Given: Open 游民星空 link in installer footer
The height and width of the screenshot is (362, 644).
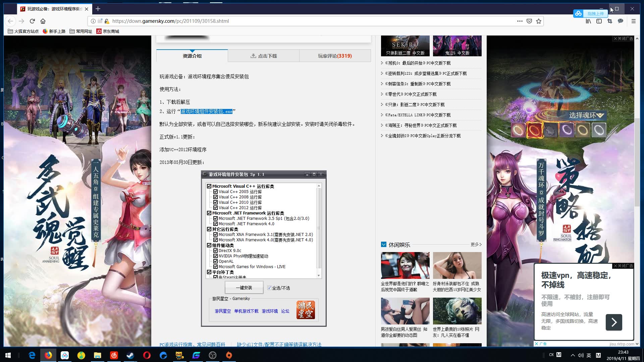Looking at the screenshot, I should (223, 311).
